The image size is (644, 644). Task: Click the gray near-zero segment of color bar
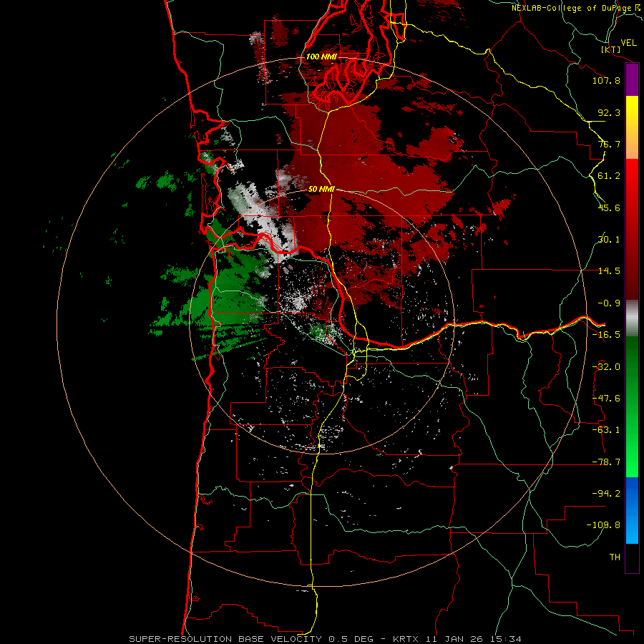tap(632, 318)
